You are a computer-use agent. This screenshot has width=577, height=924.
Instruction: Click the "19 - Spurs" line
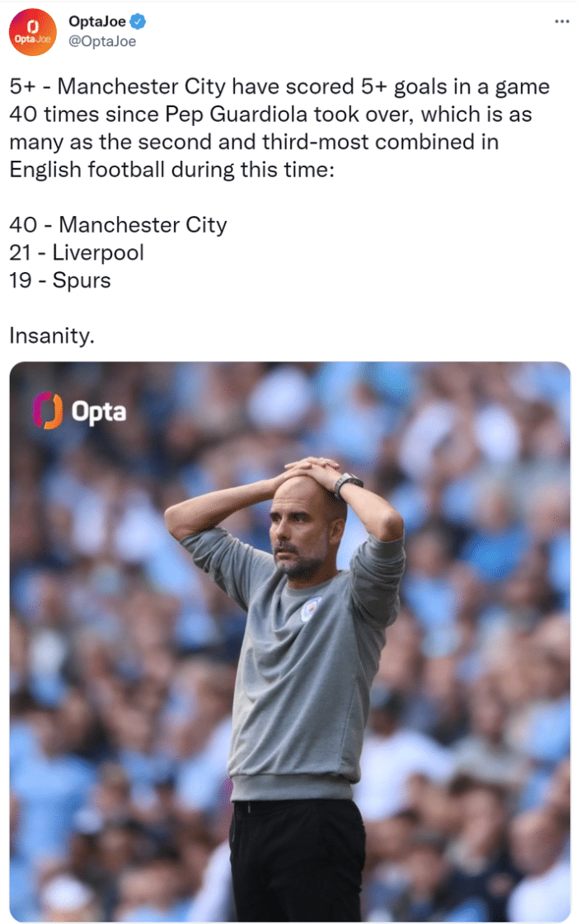(x=60, y=280)
